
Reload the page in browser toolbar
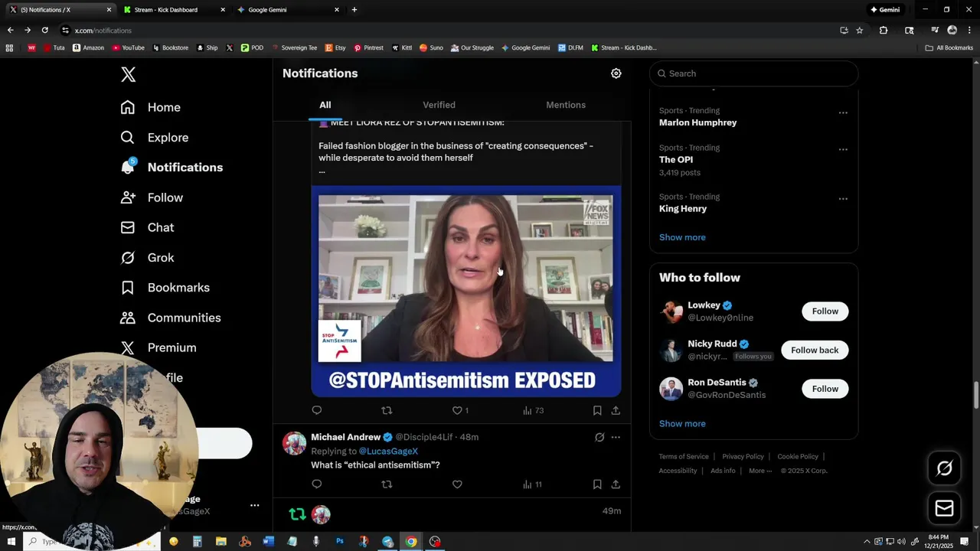(44, 31)
